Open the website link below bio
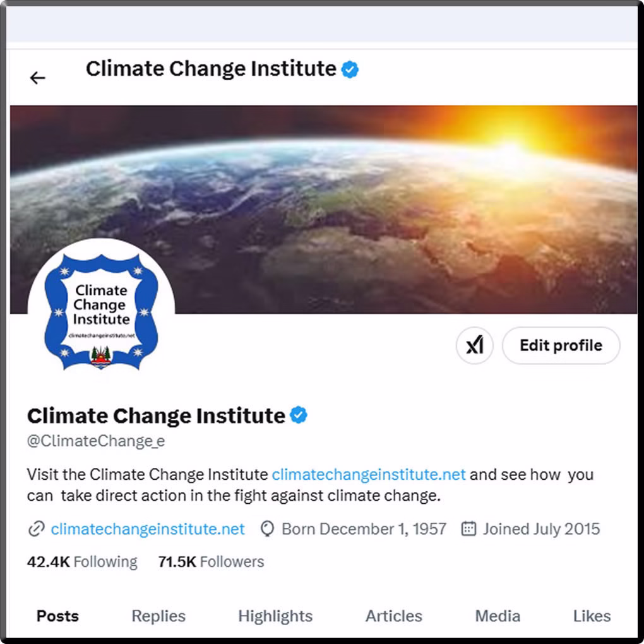 click(148, 529)
